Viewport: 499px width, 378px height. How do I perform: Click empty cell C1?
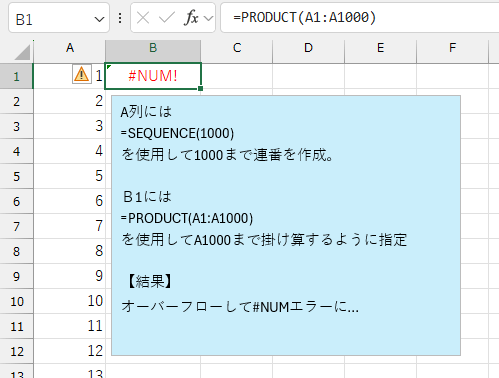pos(237,76)
